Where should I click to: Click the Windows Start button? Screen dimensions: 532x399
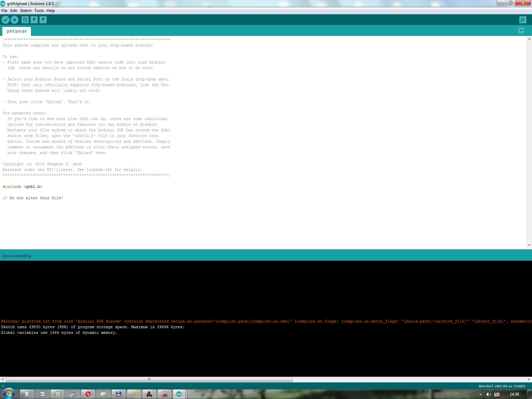click(x=9, y=394)
